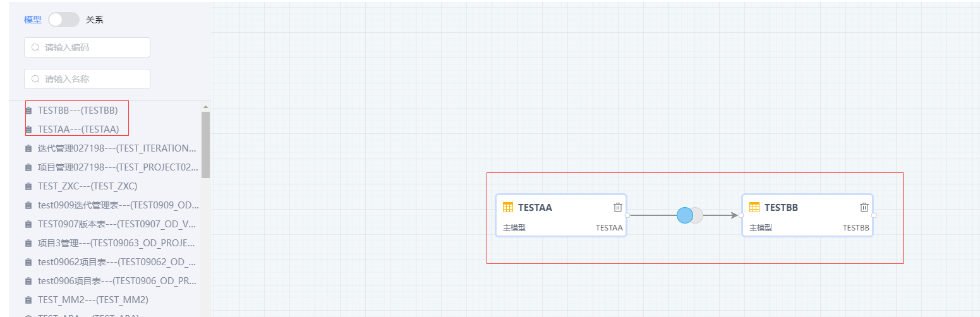
Task: Click the model list scrollbar thumb
Action: pyautogui.click(x=205, y=145)
